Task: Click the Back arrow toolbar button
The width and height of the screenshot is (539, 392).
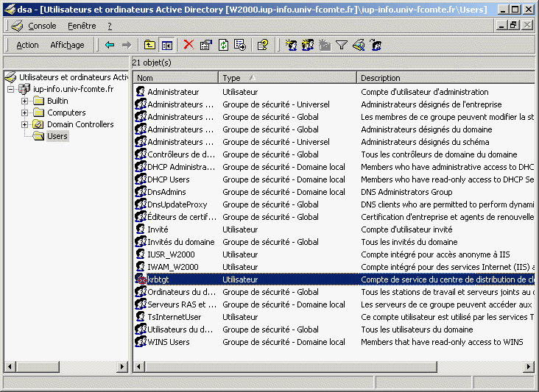Action: [110, 45]
